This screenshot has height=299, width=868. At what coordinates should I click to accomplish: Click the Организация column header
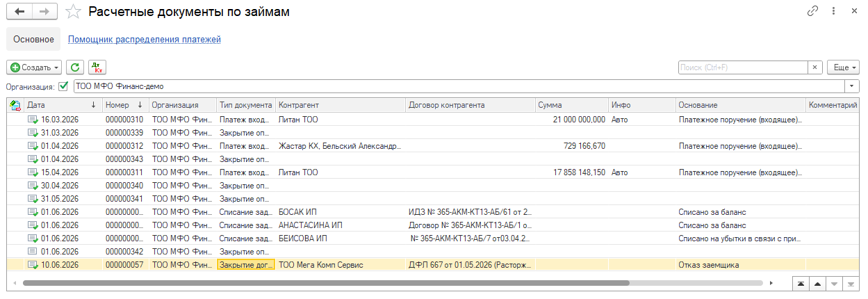tap(183, 105)
